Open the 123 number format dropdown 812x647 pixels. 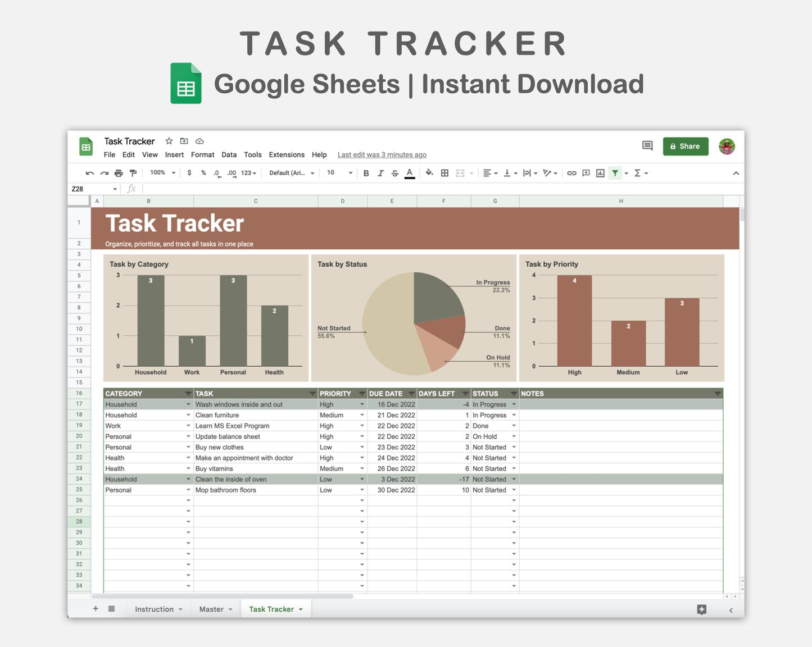pos(248,173)
